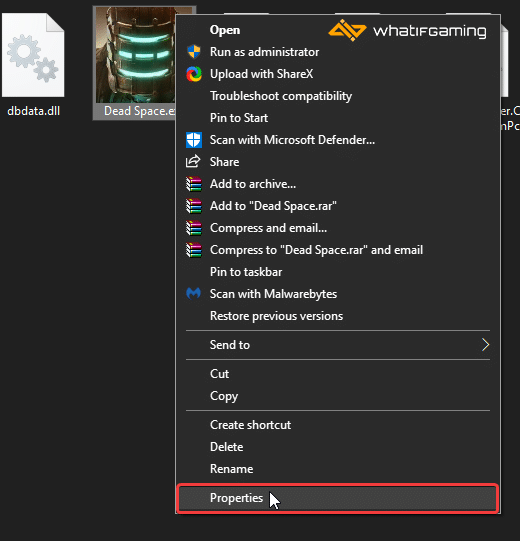The height and width of the screenshot is (541, 520).
Task: Click WinRAR icon beside Add to archive
Action: point(194,184)
